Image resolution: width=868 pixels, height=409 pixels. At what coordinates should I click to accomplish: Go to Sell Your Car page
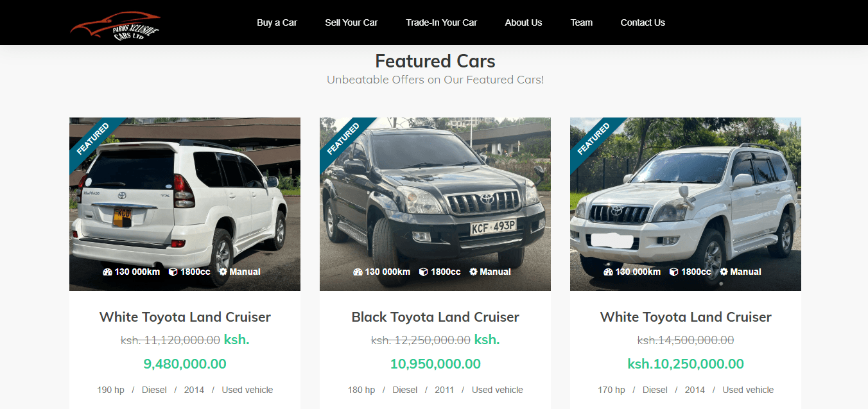point(351,22)
